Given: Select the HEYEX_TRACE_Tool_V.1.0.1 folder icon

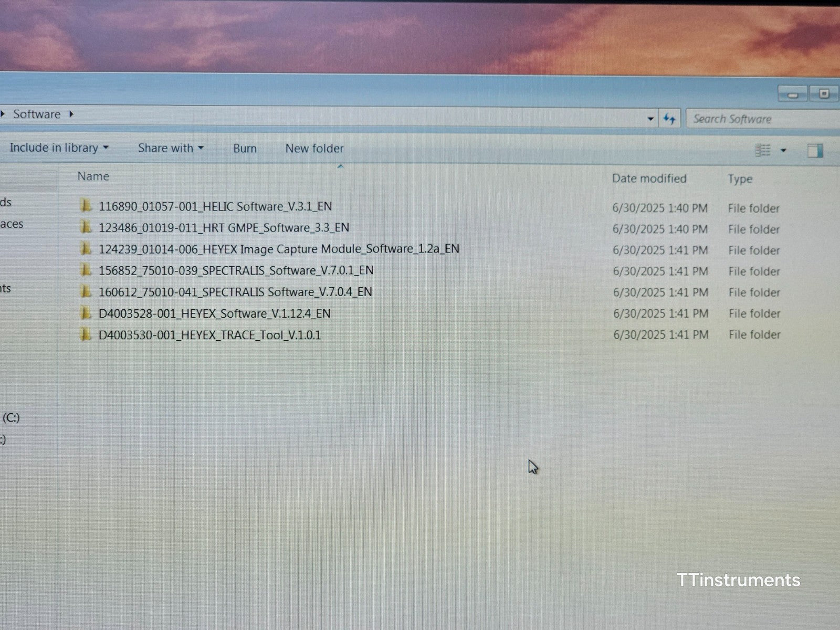Looking at the screenshot, I should [85, 334].
